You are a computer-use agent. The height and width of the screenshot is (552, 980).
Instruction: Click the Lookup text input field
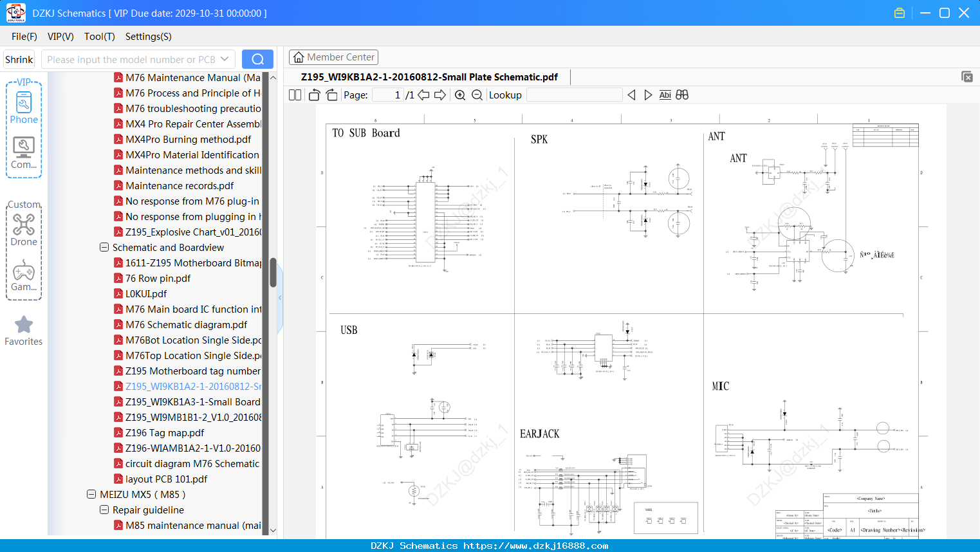pos(574,95)
